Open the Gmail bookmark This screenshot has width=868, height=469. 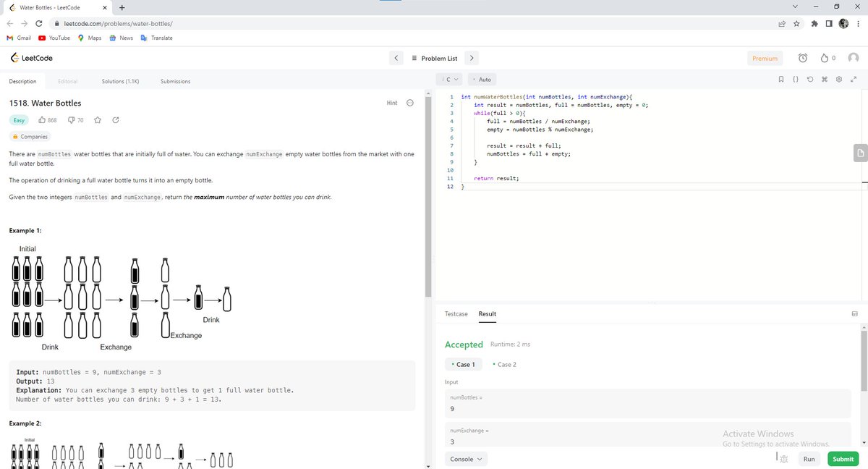pos(18,38)
